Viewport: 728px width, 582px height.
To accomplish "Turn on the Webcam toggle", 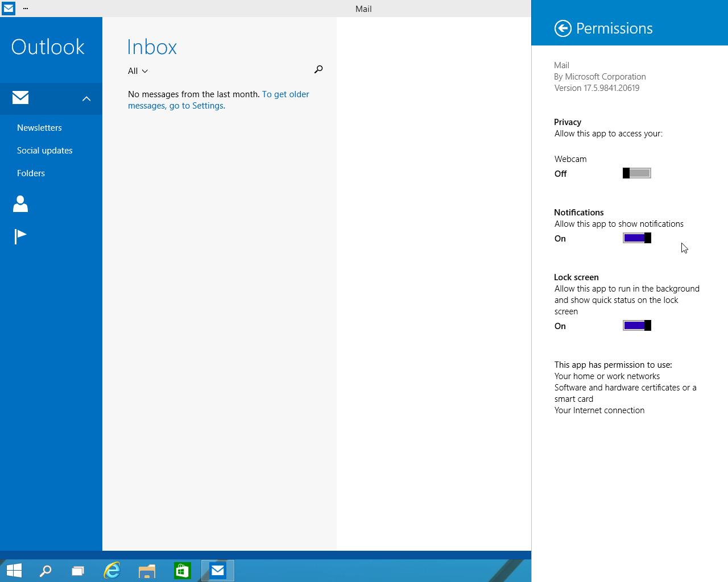I will [637, 173].
